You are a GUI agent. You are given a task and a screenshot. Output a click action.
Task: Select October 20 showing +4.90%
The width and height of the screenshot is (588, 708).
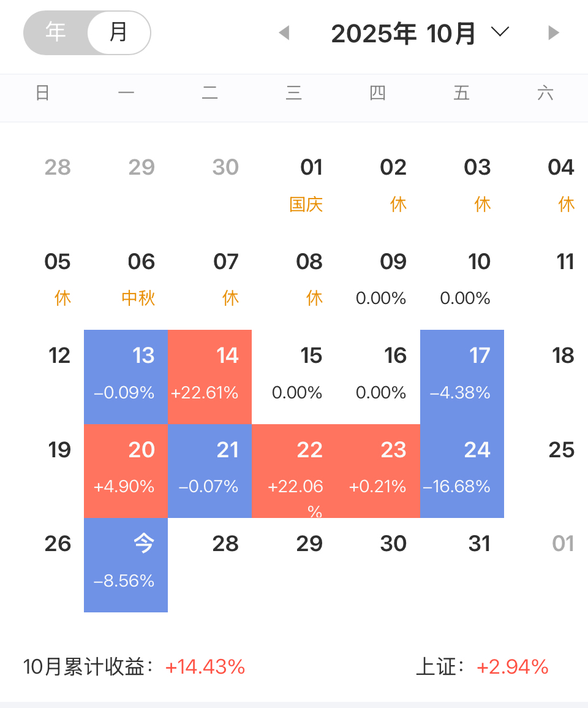(x=126, y=471)
